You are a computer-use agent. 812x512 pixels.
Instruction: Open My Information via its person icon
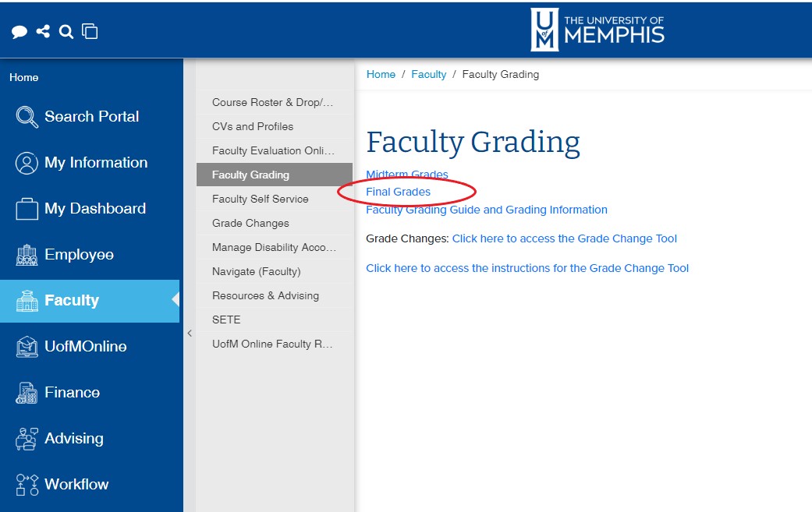pyautogui.click(x=26, y=162)
